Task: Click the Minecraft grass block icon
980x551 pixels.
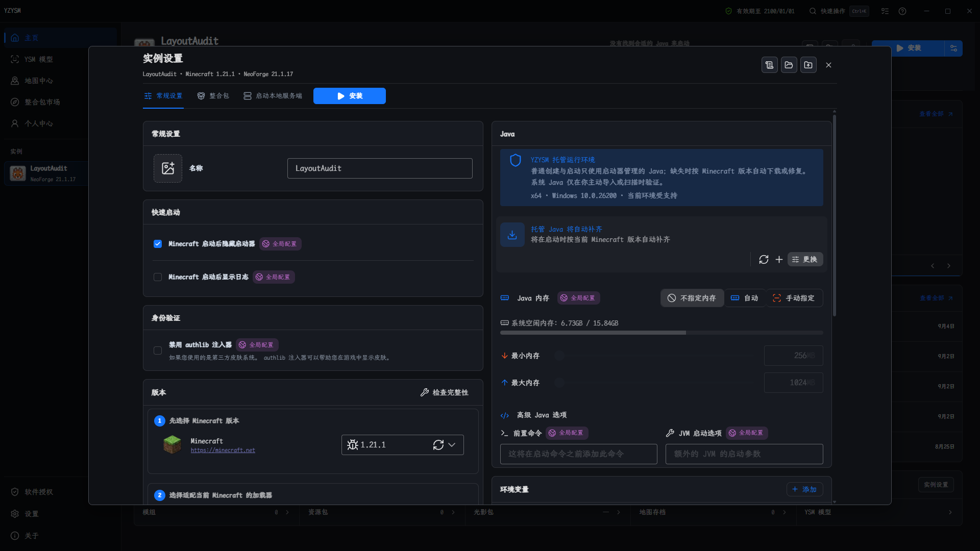Action: tap(172, 445)
